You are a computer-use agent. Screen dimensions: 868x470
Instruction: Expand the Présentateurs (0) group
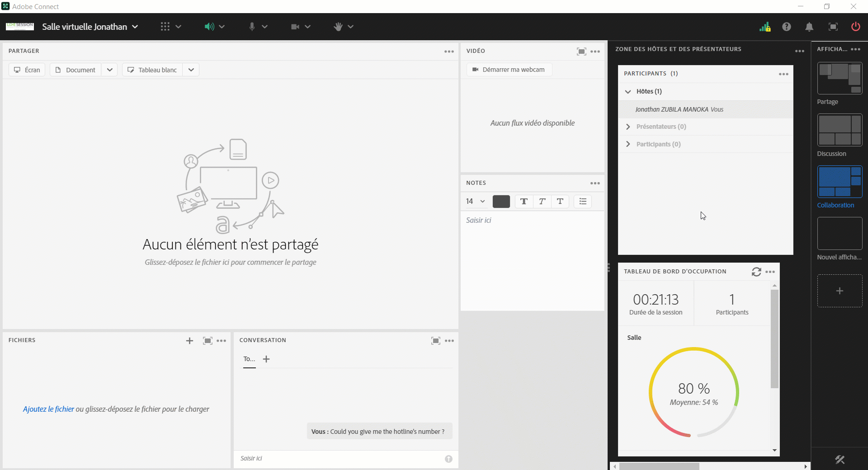[x=628, y=127]
